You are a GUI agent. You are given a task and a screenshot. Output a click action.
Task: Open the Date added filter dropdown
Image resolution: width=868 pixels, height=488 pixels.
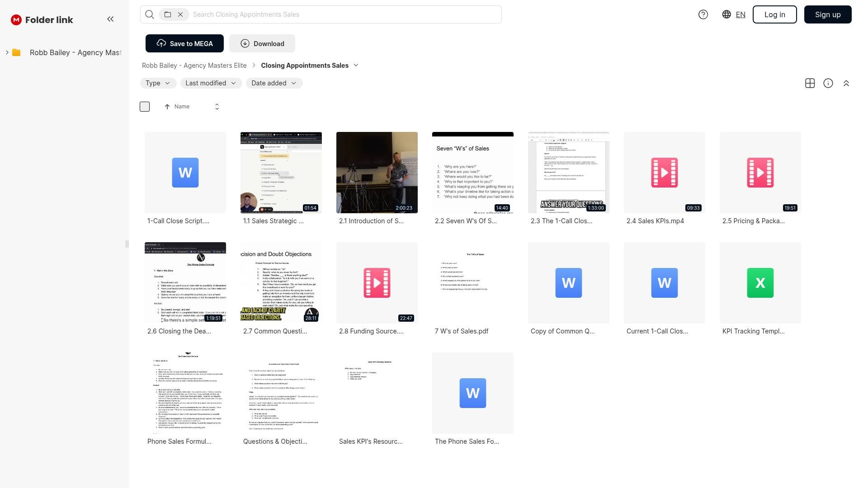click(274, 83)
